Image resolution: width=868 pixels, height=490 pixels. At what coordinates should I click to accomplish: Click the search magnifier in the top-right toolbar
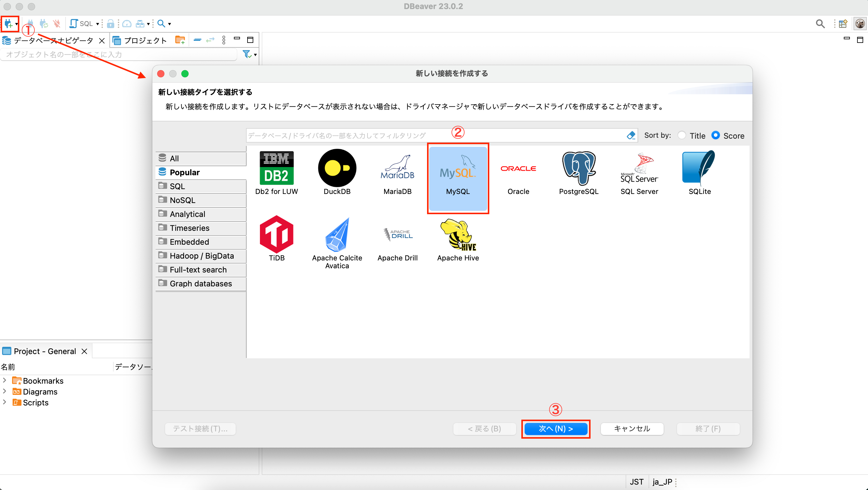(821, 24)
